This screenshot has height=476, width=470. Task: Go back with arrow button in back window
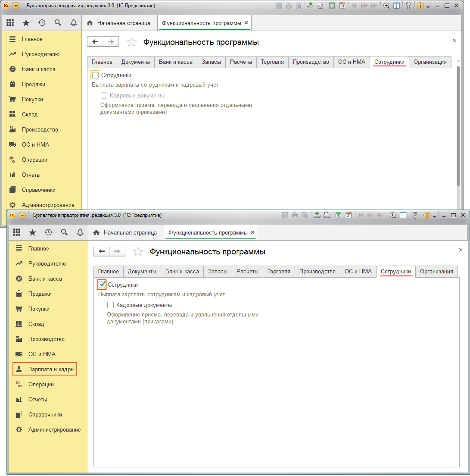point(95,41)
